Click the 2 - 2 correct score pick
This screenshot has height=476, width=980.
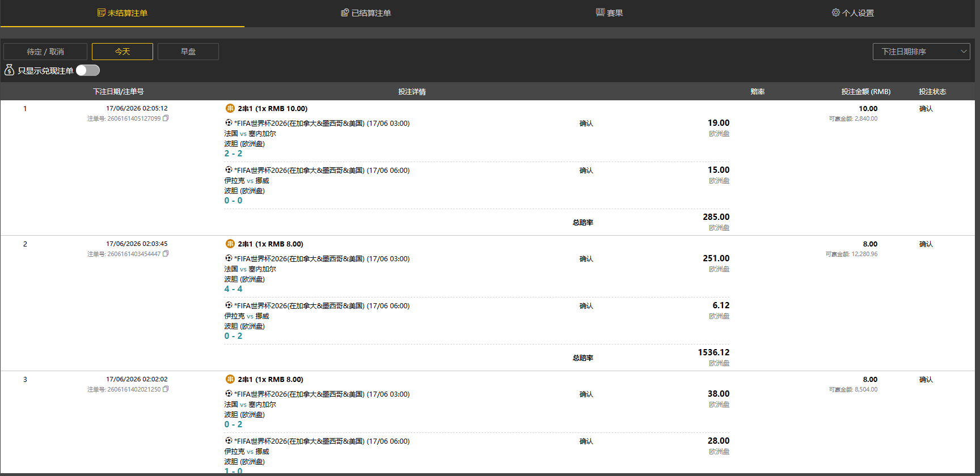coord(233,154)
